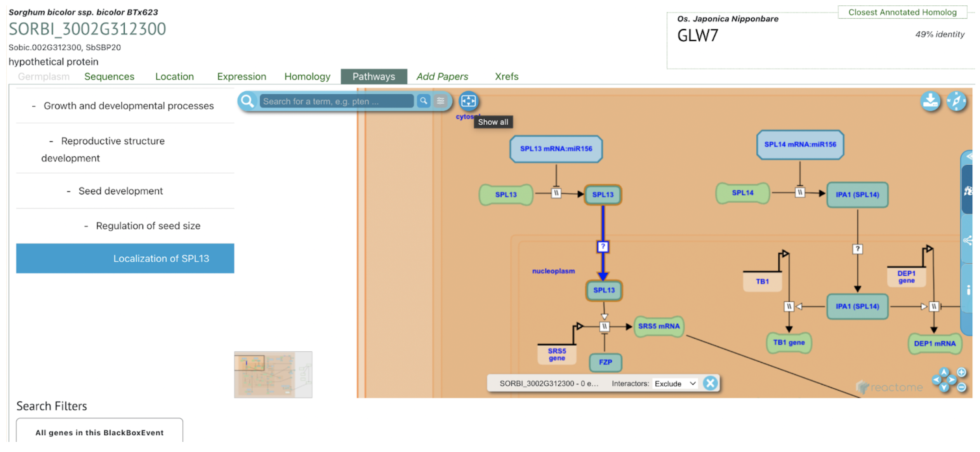The height and width of the screenshot is (452, 980).
Task: Select the upper IPA1 (SPL14) node
Action: point(857,195)
